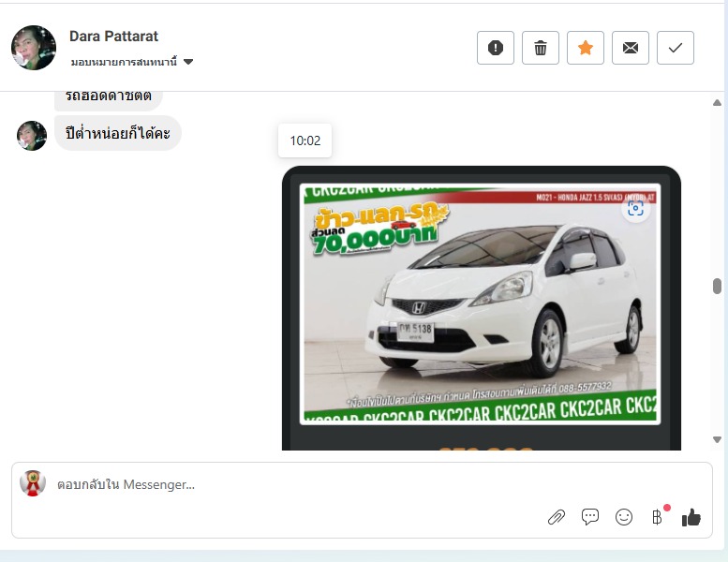Mark conversation done with checkmark button

tap(676, 48)
